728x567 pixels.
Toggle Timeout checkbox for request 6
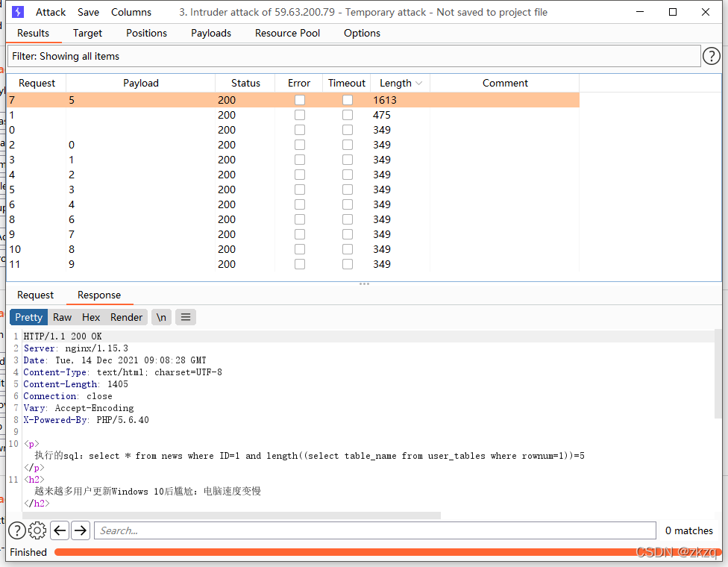(x=348, y=204)
